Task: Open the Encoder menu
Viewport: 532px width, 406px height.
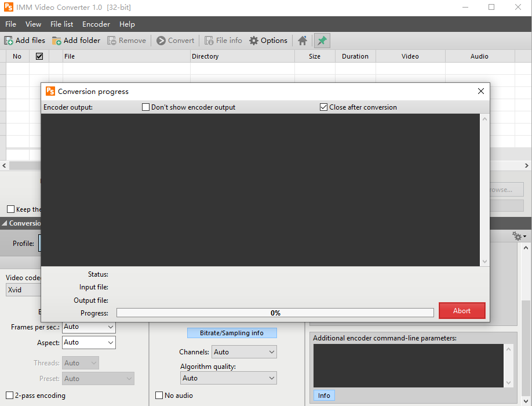Action: pyautogui.click(x=96, y=24)
